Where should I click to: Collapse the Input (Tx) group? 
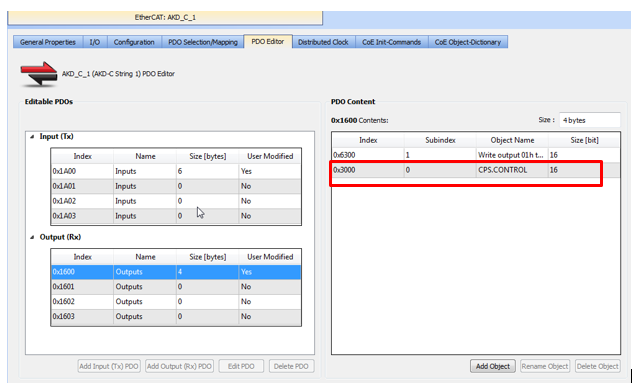pyautogui.click(x=32, y=137)
